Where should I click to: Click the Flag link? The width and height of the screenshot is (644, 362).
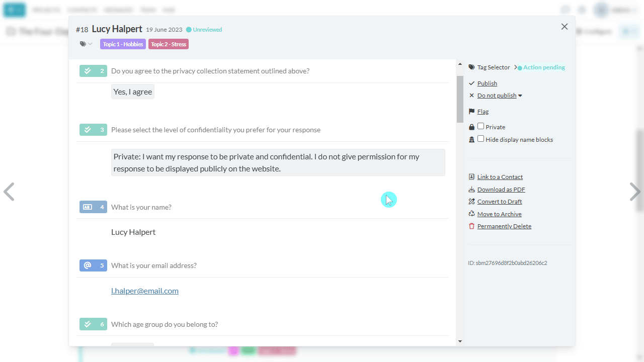tap(483, 112)
